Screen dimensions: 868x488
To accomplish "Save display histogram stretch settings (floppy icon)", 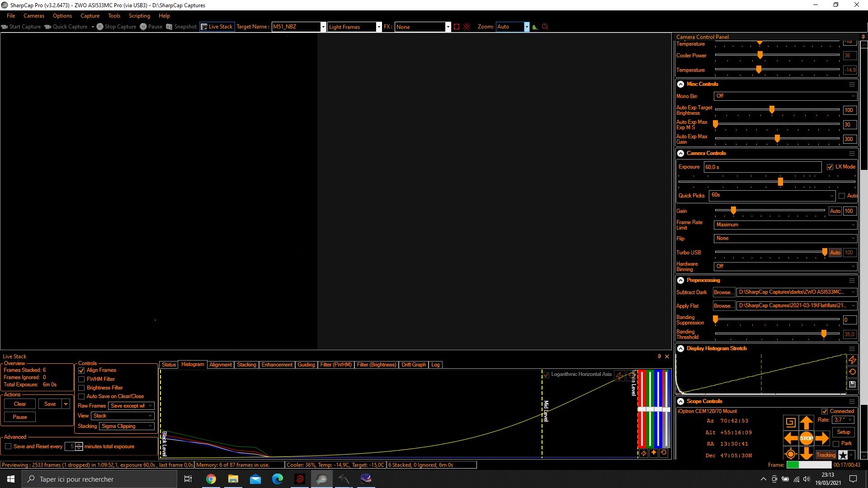I will [x=852, y=384].
